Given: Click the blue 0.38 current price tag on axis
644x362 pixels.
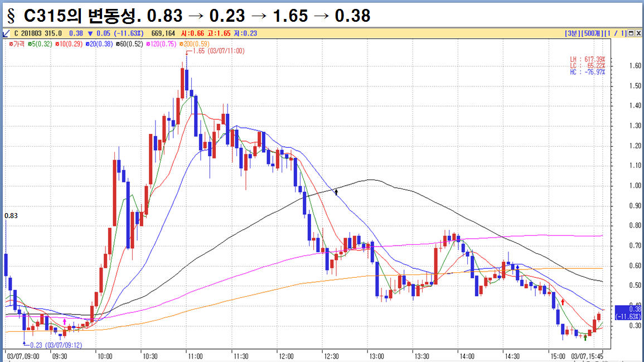Looking at the screenshot, I should [628, 312].
